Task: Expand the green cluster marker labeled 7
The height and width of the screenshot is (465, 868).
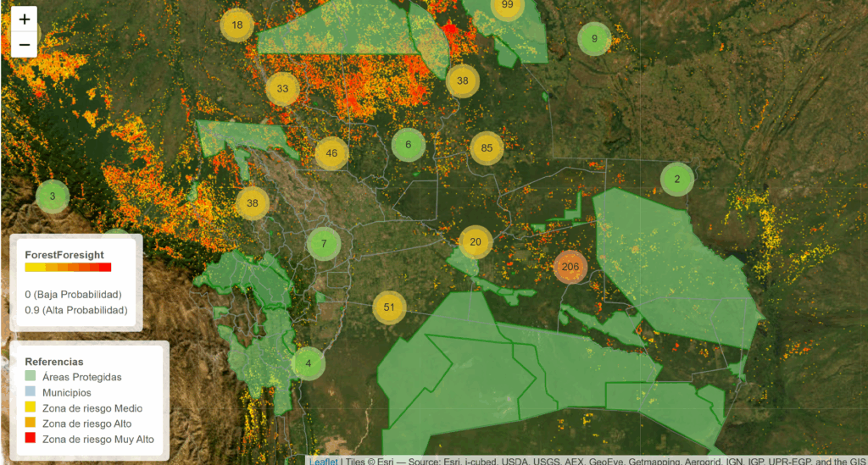Action: point(323,244)
